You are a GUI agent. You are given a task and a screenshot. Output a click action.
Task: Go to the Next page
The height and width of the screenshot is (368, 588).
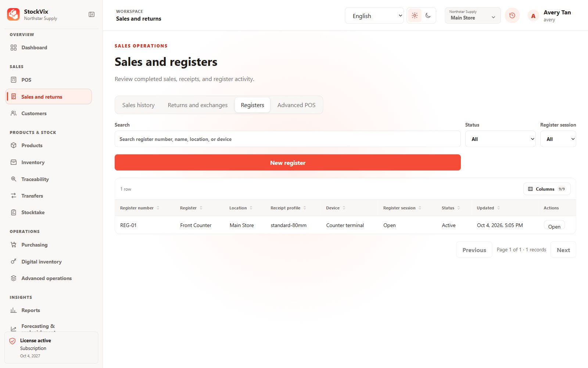click(x=563, y=250)
